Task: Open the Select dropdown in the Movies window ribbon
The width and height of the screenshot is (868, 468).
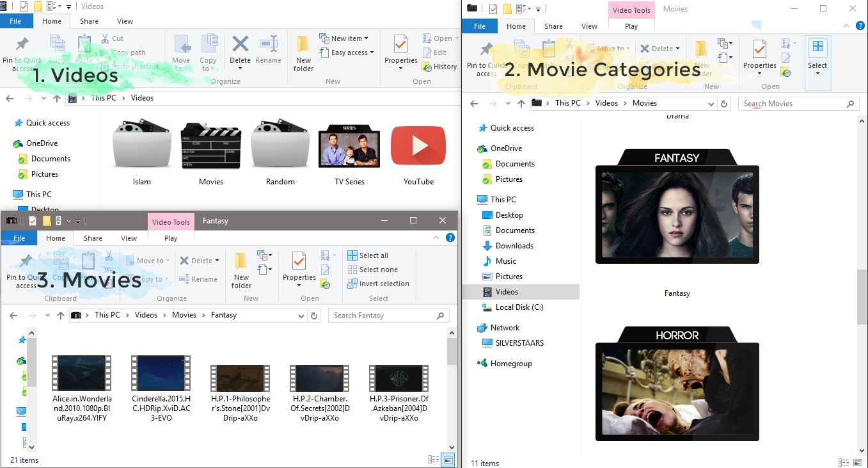Action: point(817,63)
